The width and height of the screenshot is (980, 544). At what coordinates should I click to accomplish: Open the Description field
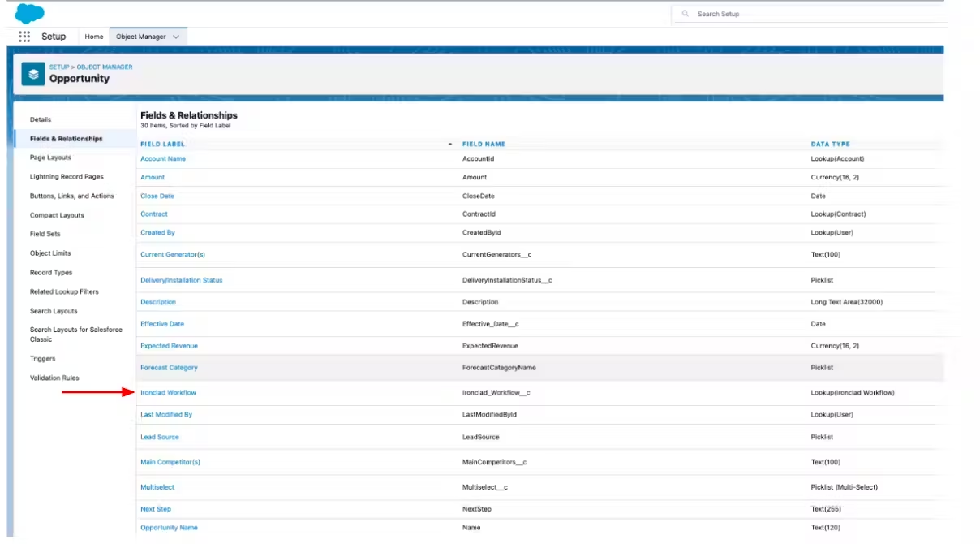tap(158, 302)
